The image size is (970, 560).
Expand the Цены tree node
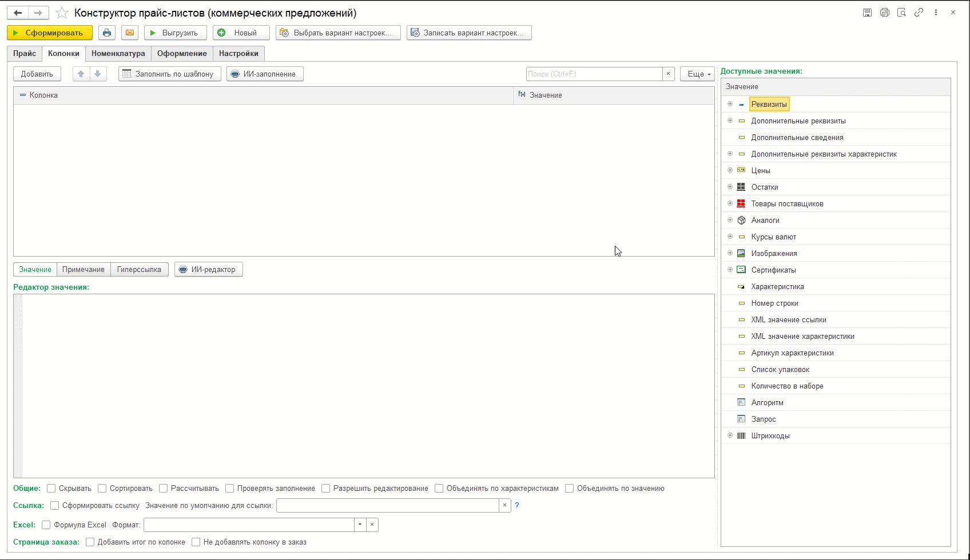tap(730, 170)
